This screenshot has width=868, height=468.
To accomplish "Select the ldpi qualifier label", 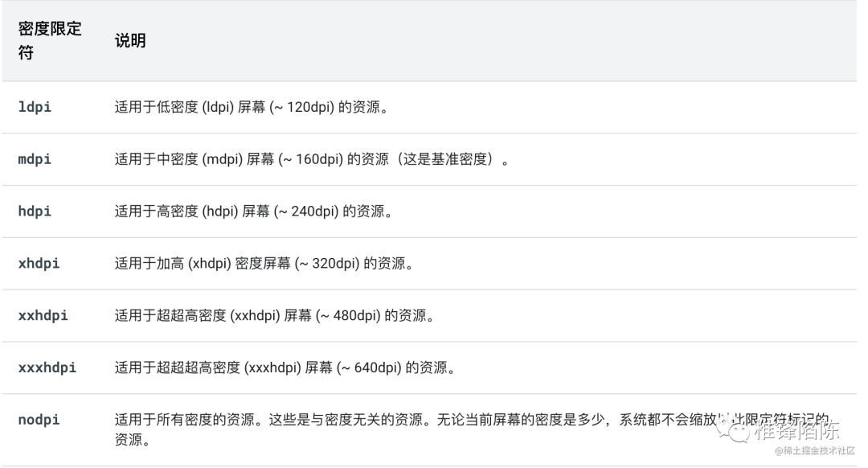I will coord(35,107).
